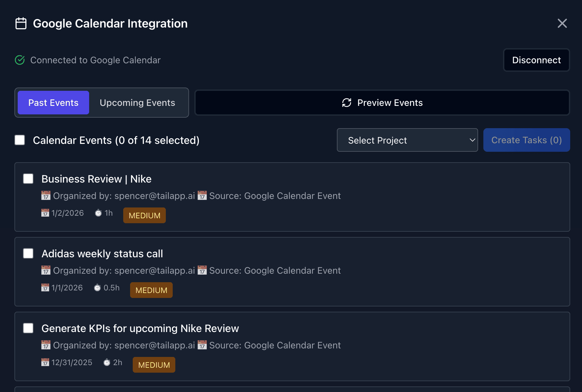Screen dimensions: 582x392
Task: Click the Disconnect button
Action: coord(536,60)
